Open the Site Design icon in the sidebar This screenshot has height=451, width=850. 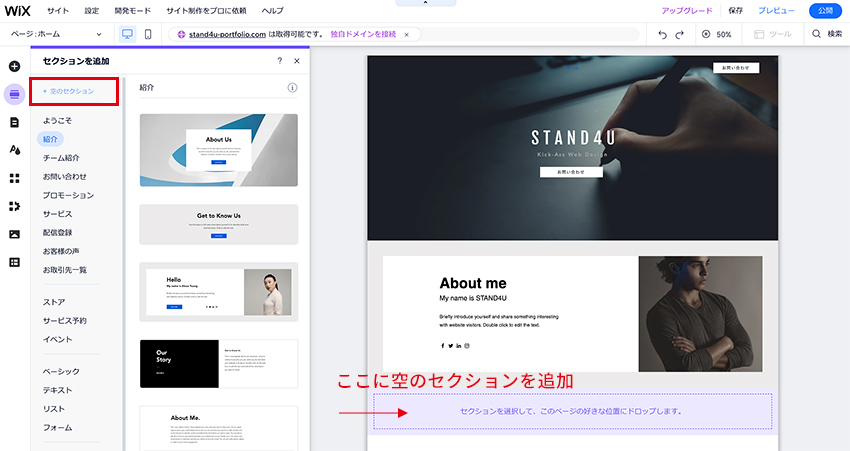[15, 150]
